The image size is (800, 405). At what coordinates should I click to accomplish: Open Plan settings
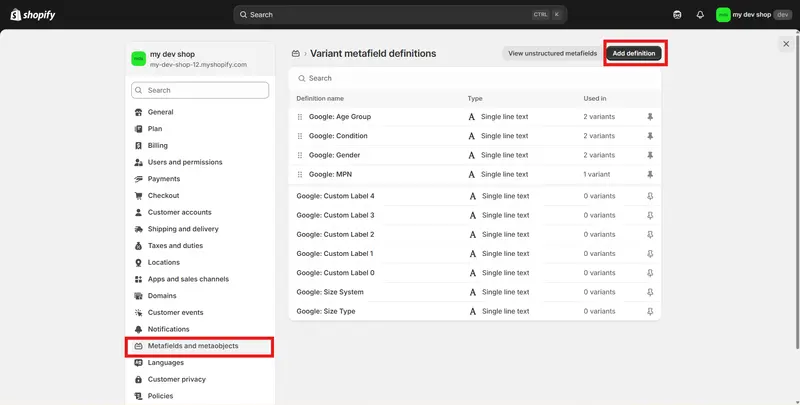(199, 129)
